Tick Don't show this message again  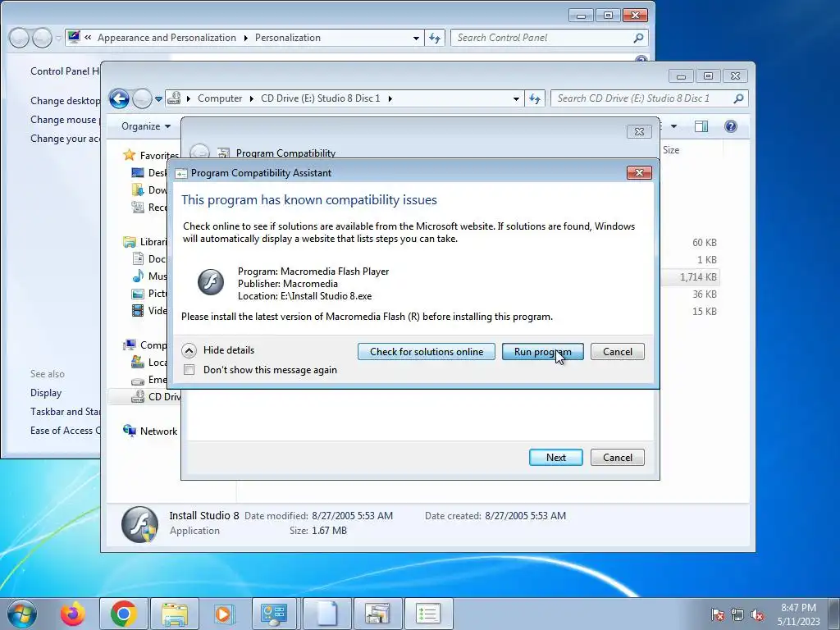(189, 370)
